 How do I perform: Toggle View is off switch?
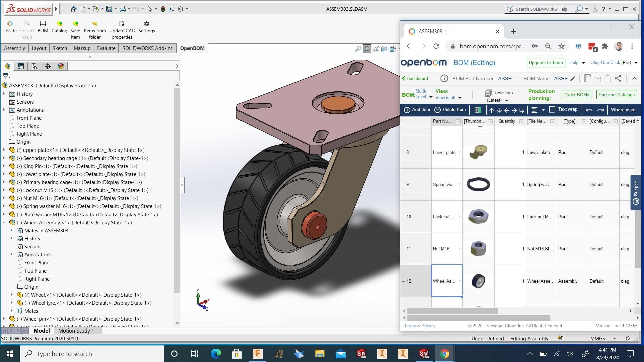[447, 97]
